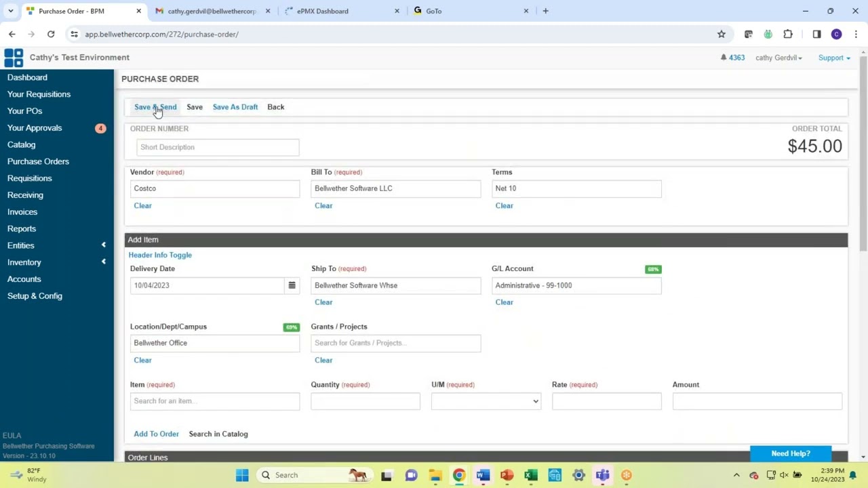Click the gray extension icon beside the star
Screen dimensions: 868x488
point(748,34)
